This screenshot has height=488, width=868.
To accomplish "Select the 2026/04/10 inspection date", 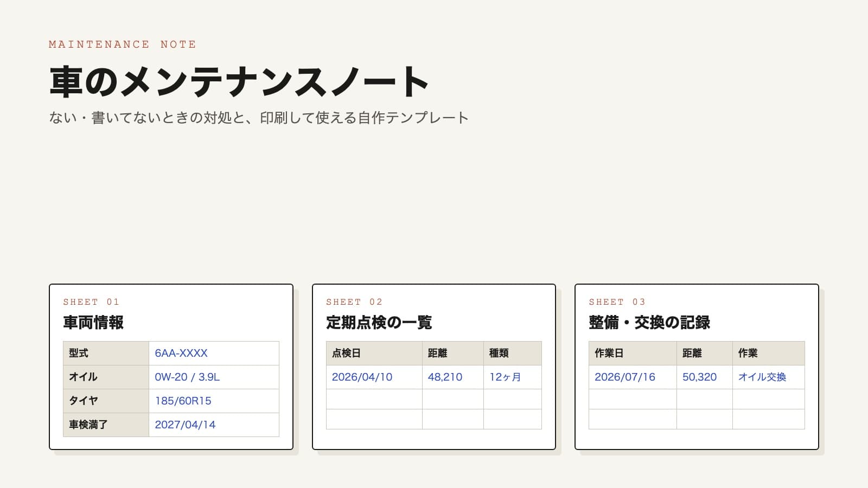I will click(x=362, y=377).
